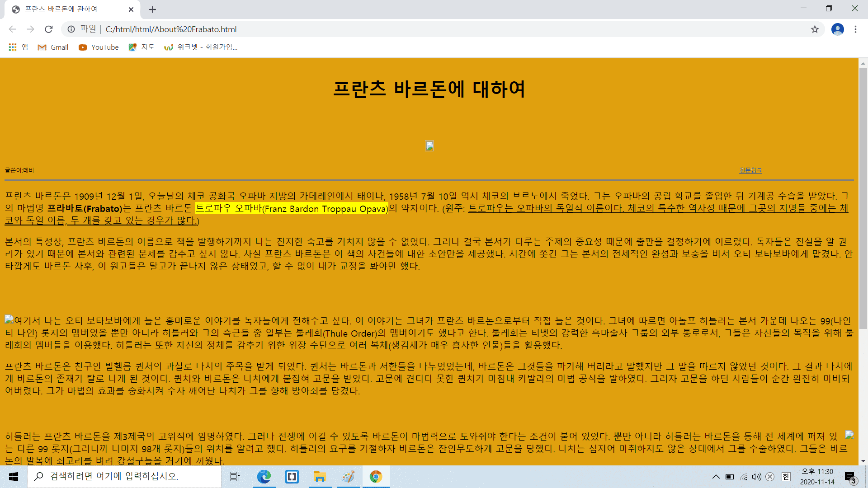Open the site information panel in address bar
This screenshot has height=488, width=868.
71,29
